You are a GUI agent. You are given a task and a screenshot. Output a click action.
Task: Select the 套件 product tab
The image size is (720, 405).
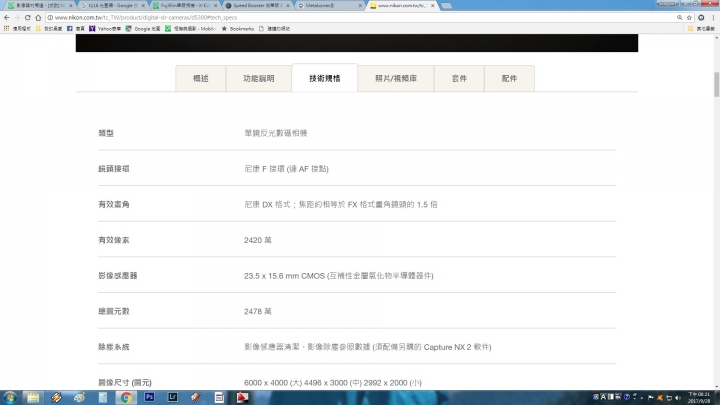[x=459, y=79]
